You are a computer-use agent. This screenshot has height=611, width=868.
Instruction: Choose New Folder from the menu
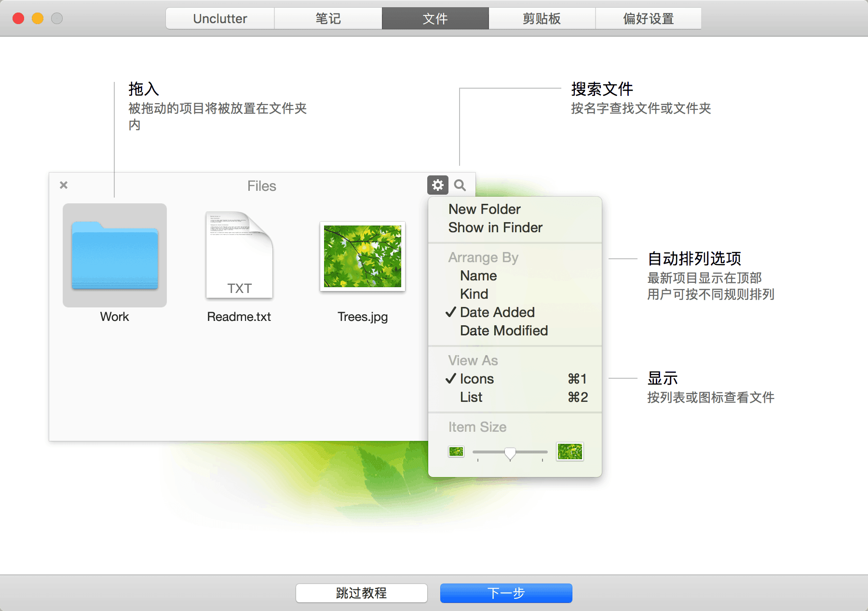515,209
